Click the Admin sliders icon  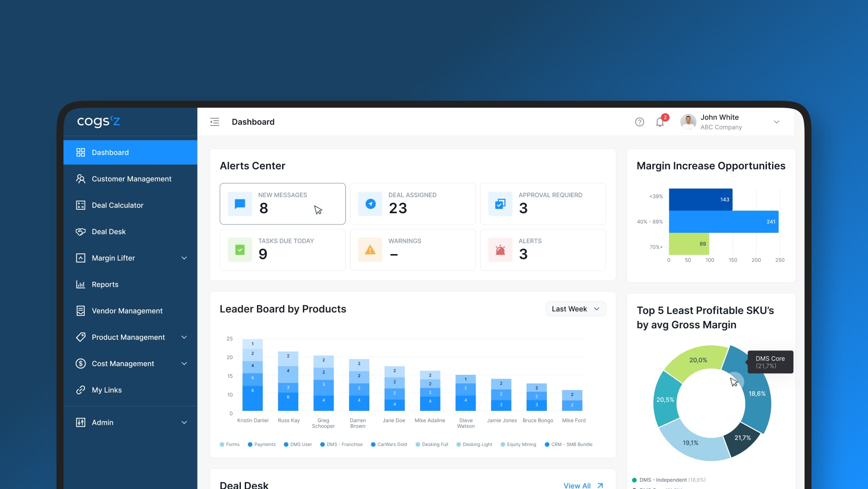[81, 423]
